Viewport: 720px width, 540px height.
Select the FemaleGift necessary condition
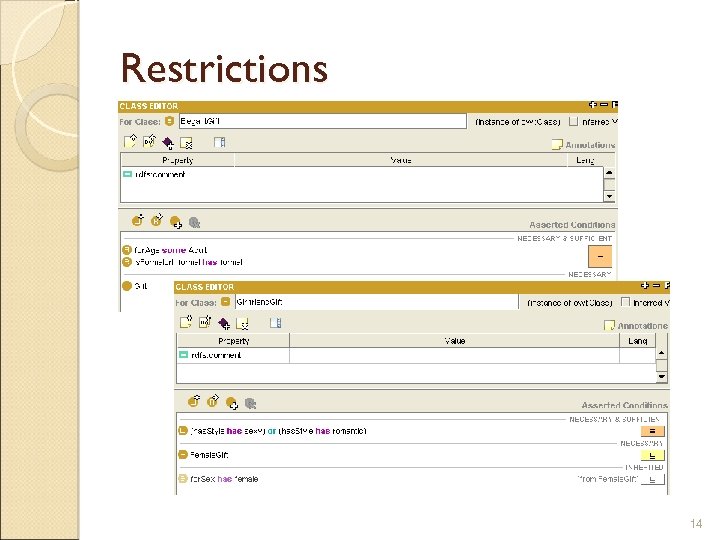coord(209,455)
